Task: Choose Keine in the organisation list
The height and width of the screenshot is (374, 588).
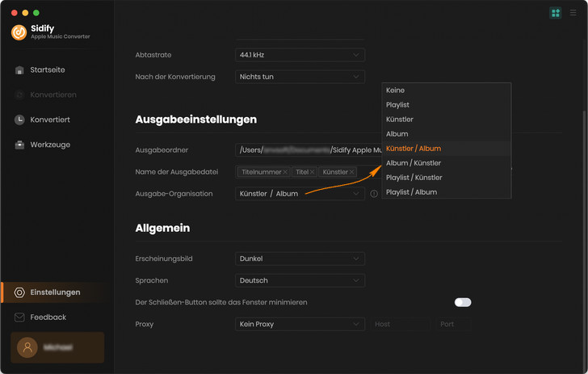Action: point(396,90)
